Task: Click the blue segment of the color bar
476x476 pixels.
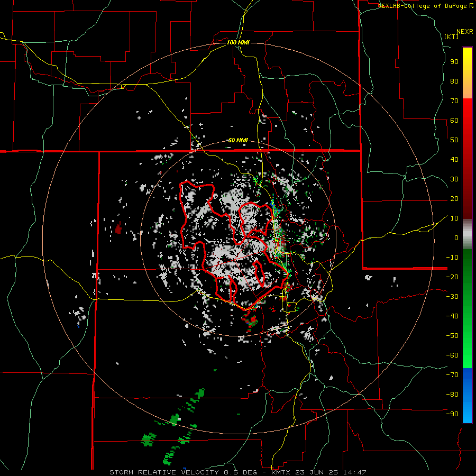Action: (x=467, y=396)
